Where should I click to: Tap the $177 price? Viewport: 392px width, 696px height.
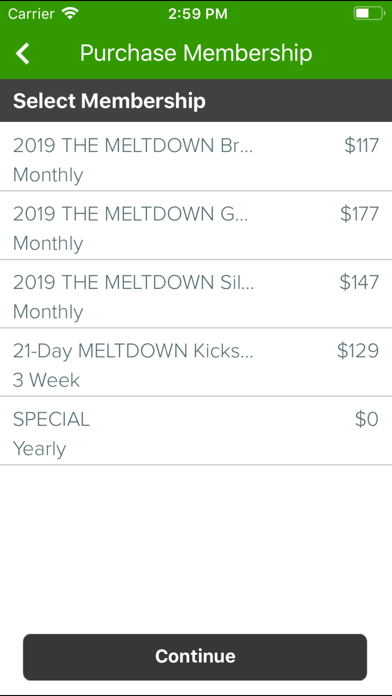click(x=360, y=214)
